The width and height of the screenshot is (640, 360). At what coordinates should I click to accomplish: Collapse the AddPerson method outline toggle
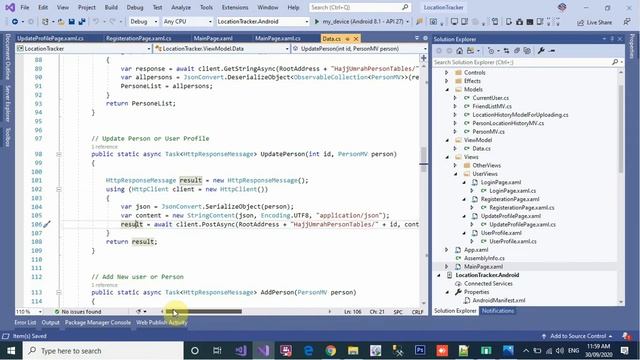tap(58, 292)
